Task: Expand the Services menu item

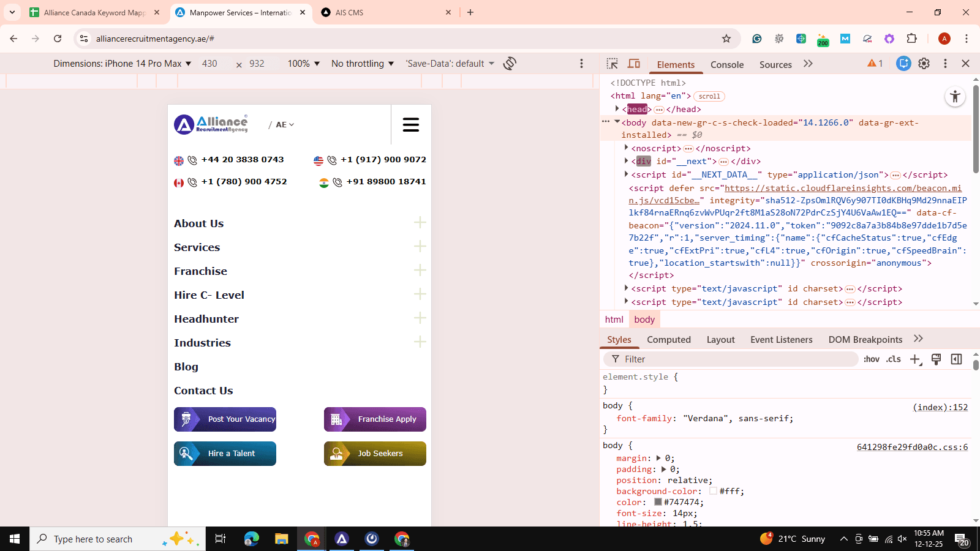Action: 420,247
